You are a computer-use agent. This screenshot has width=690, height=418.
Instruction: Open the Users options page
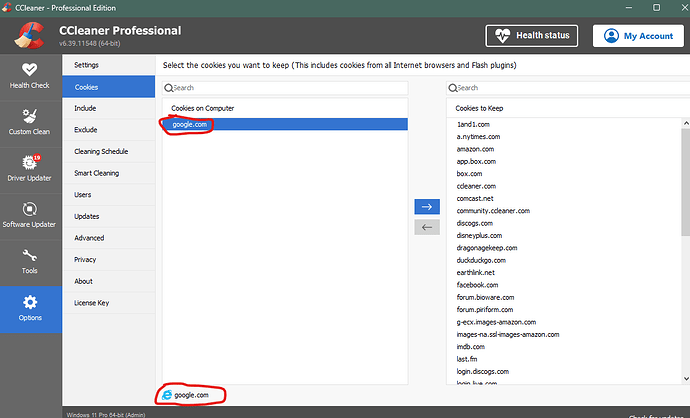point(109,194)
